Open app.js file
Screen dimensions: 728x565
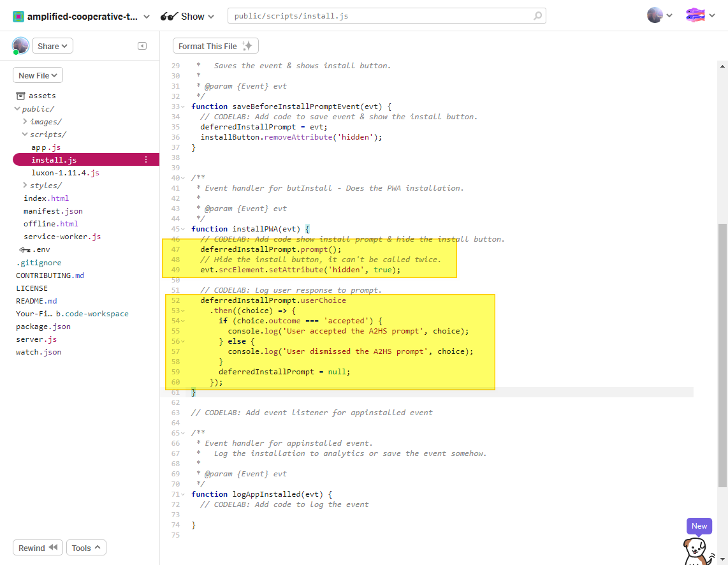tap(46, 147)
